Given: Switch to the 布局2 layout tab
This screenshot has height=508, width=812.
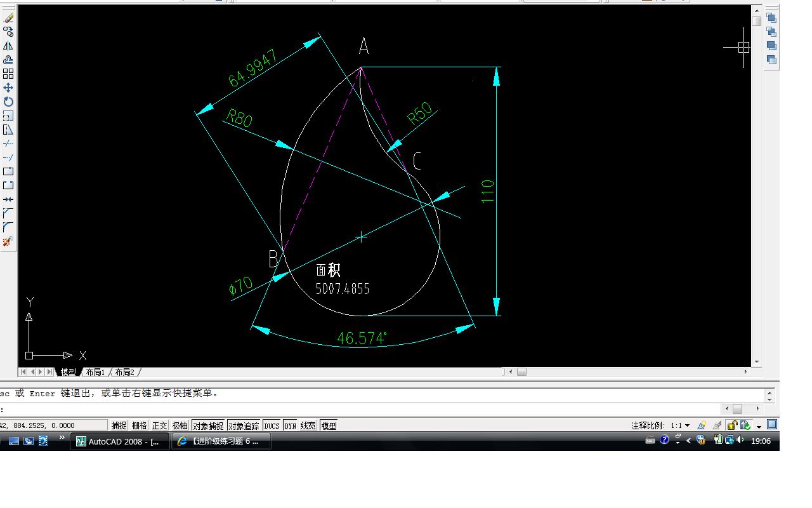Looking at the screenshot, I should click(124, 372).
